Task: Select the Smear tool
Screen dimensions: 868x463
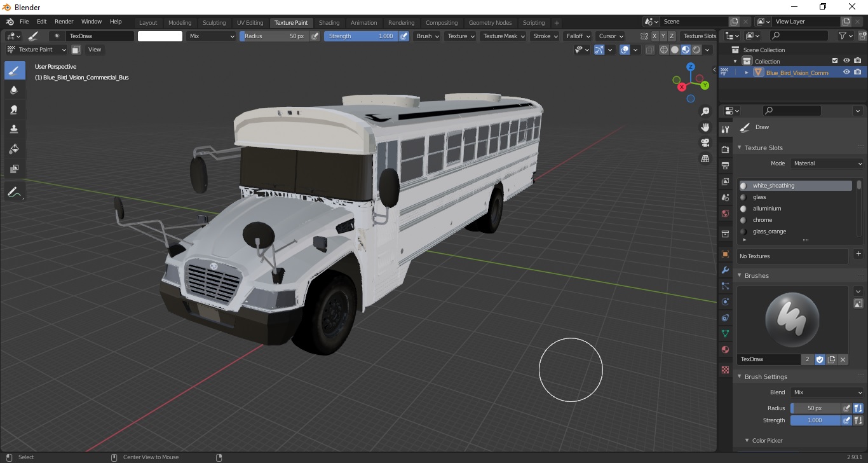Action: point(15,110)
